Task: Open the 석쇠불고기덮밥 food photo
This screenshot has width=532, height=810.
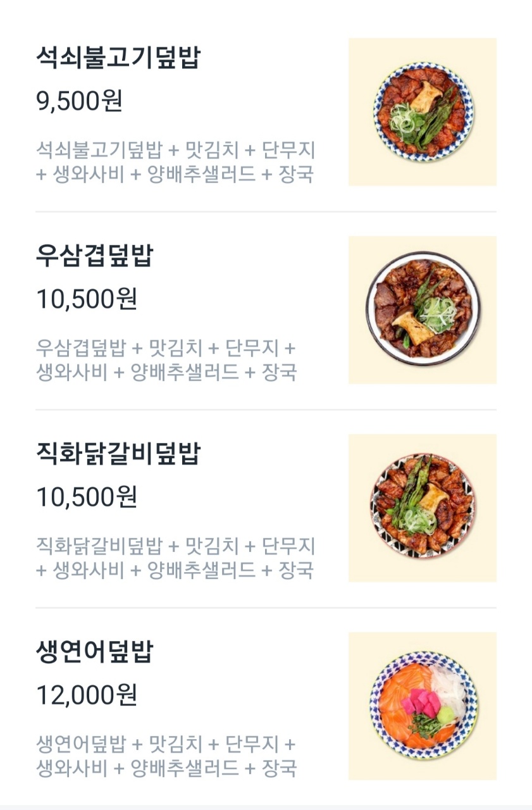Action: click(422, 112)
